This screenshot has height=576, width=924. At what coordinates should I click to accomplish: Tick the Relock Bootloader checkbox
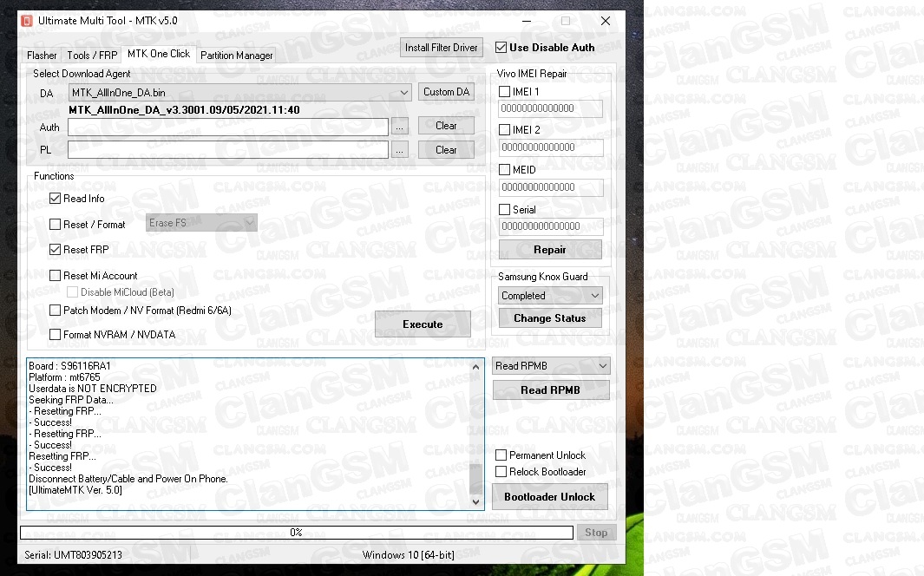coord(501,472)
